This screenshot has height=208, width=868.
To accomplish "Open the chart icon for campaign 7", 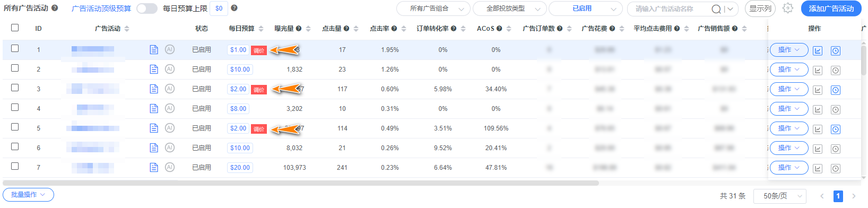I will (x=818, y=168).
